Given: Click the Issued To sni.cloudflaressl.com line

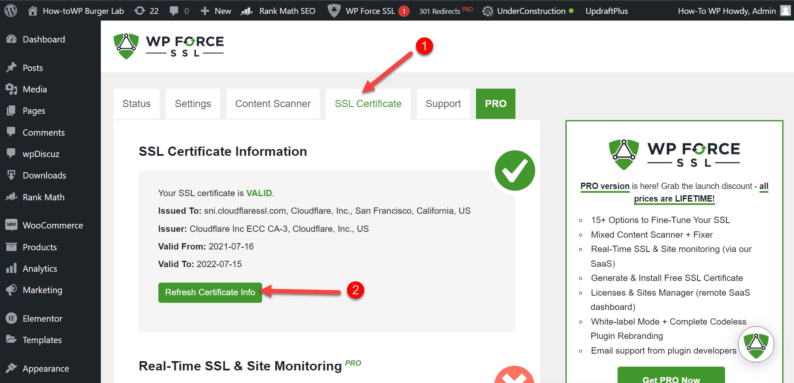Looking at the screenshot, I should (x=314, y=211).
